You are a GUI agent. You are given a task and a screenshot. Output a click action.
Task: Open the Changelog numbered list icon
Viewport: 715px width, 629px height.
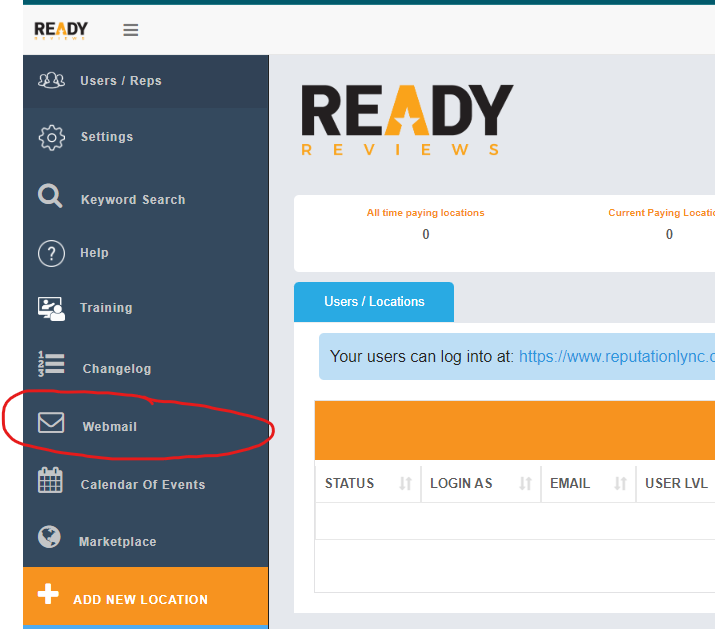click(51, 365)
